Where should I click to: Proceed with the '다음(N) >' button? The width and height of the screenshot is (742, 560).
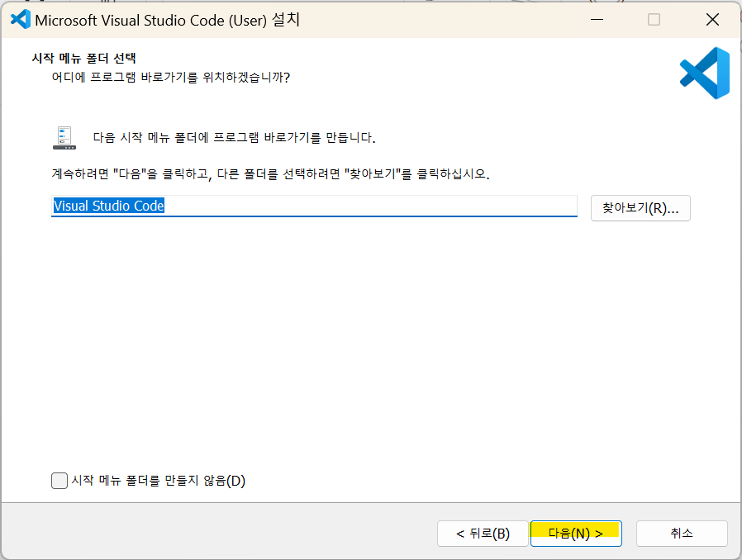tap(576, 534)
